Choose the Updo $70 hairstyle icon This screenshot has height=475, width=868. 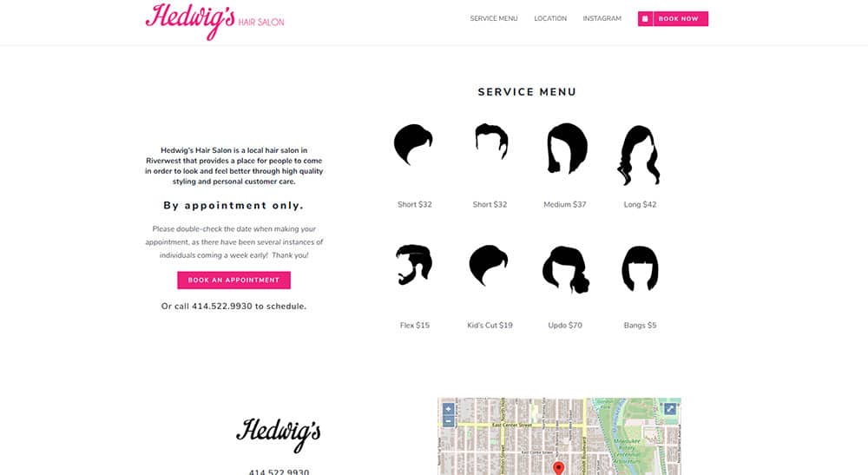coord(566,269)
